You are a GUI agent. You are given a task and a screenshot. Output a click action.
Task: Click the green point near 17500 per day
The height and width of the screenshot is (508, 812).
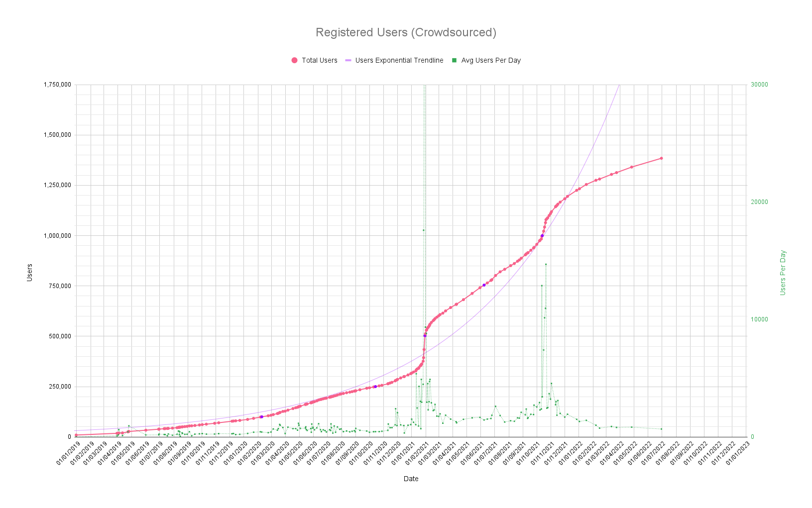tap(423, 230)
